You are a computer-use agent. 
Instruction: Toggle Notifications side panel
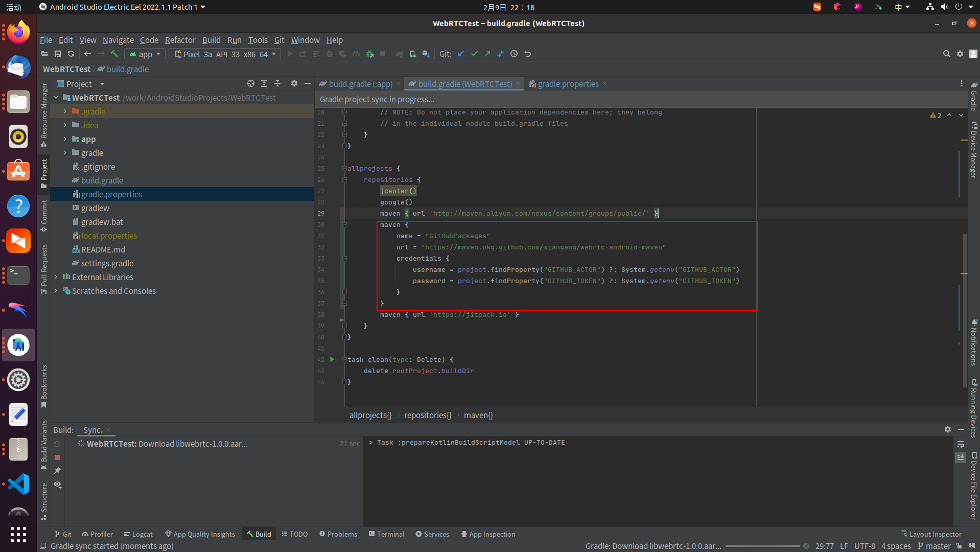(x=974, y=342)
